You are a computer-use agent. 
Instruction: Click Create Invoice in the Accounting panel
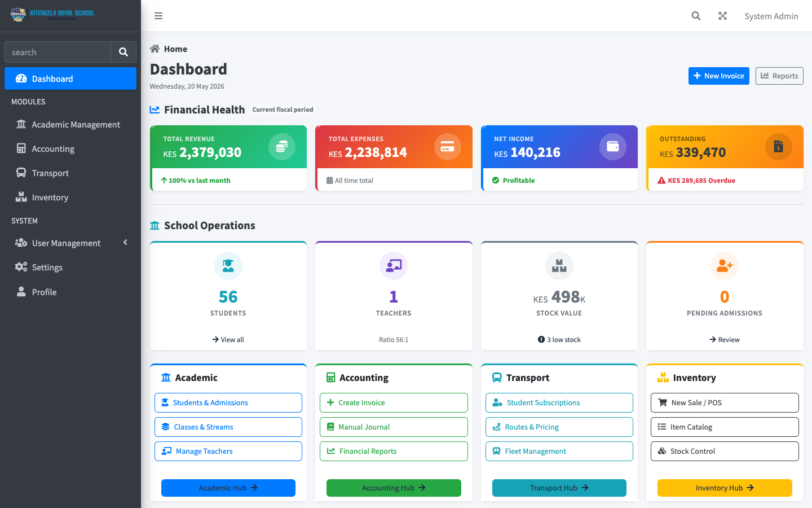click(x=394, y=402)
